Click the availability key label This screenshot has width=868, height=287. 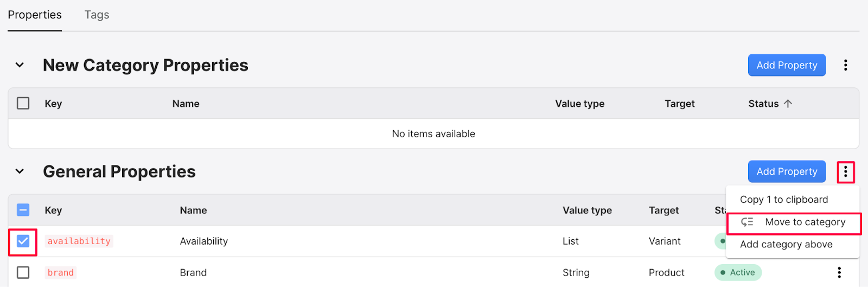[79, 241]
